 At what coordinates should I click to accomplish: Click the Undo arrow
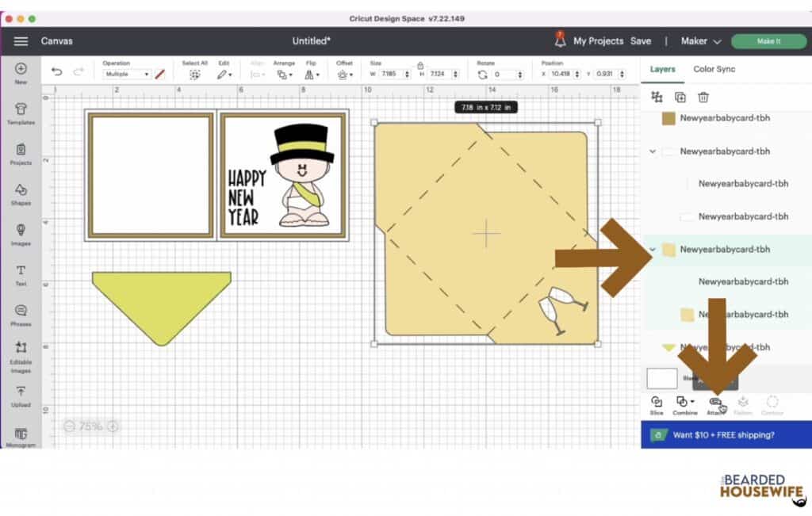click(56, 72)
